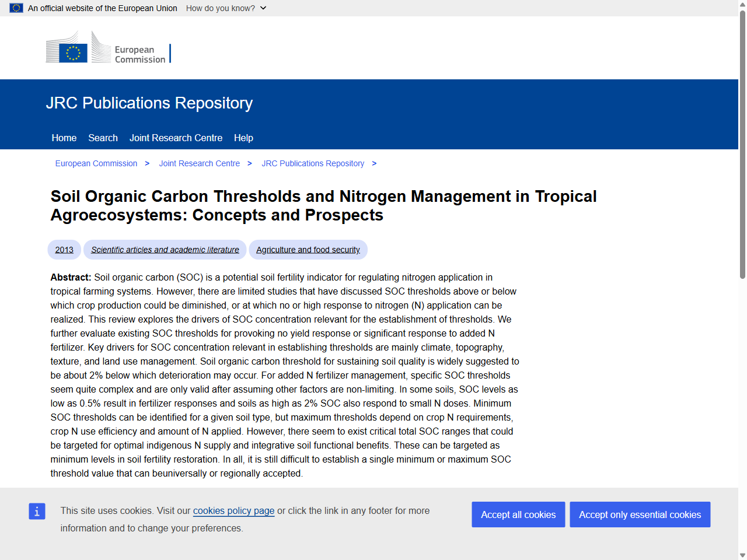
Task: Click the 'Agriculture and food security' tag
Action: (308, 250)
